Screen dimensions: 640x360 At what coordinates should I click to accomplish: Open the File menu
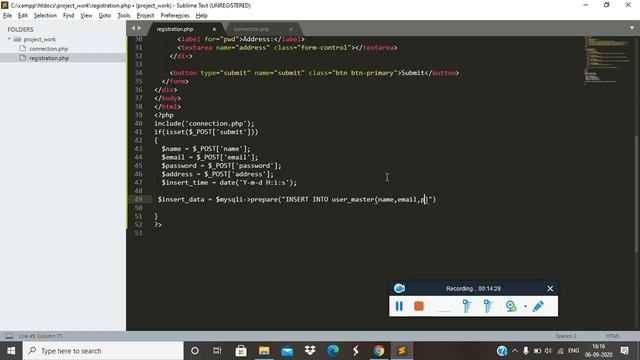point(7,16)
